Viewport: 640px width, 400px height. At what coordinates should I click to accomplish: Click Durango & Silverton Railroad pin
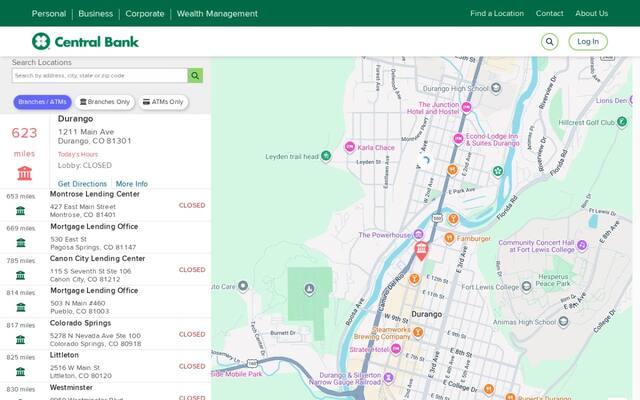coord(388,378)
